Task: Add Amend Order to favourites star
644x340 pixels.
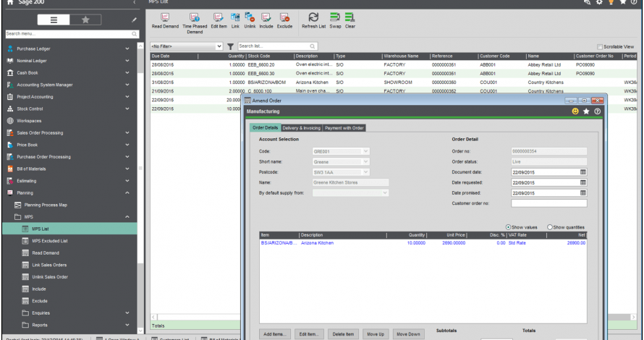Action: click(586, 111)
